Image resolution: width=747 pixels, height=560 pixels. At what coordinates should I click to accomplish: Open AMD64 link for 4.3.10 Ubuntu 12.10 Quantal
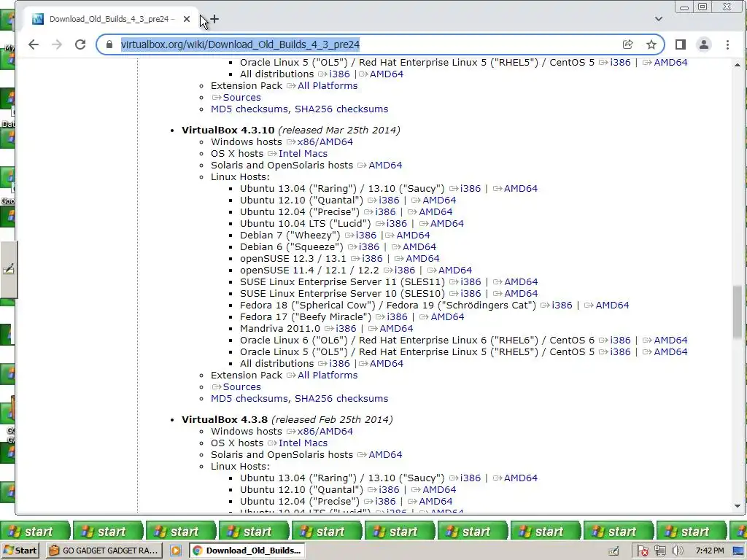point(439,201)
